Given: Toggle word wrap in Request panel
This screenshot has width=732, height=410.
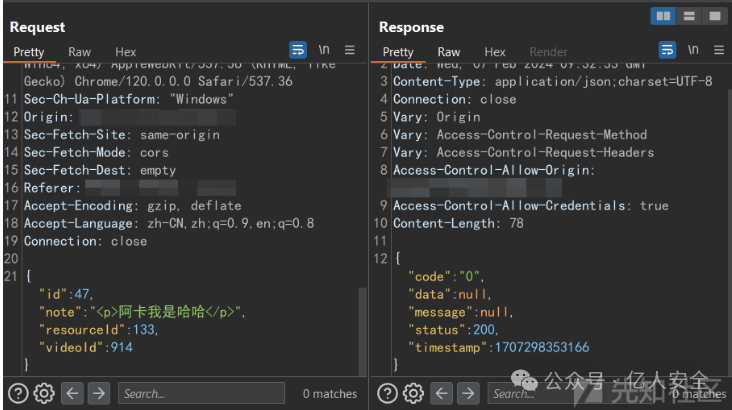Looking at the screenshot, I should tap(298, 50).
